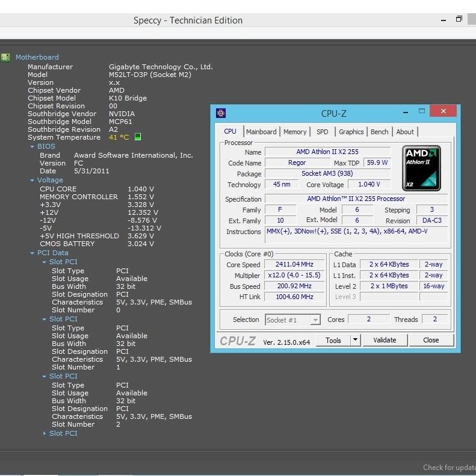Click the Package field Socket AM3 (938)

click(327, 173)
